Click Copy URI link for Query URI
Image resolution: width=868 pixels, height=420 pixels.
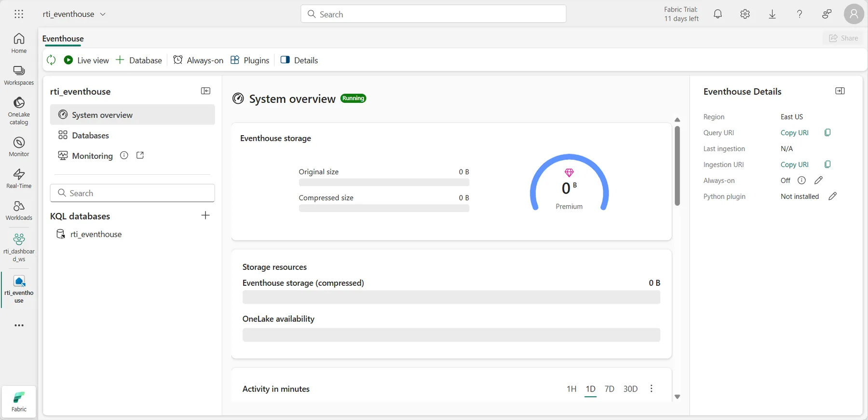point(795,132)
